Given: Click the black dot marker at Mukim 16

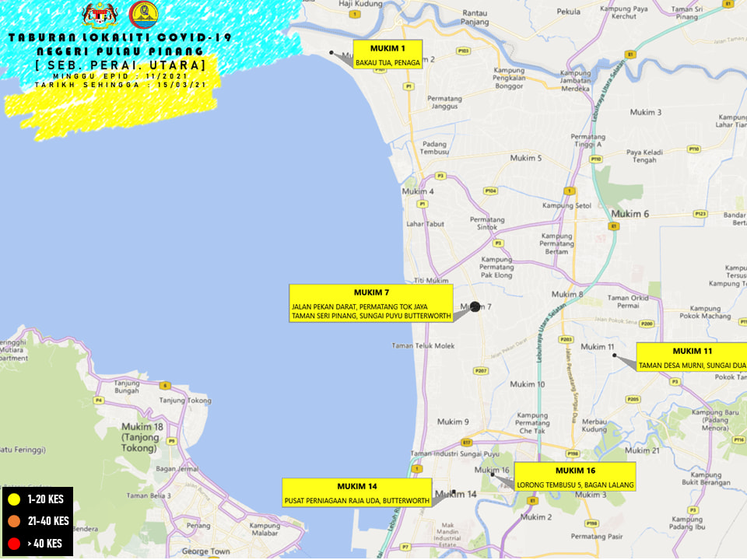Looking at the screenshot, I should click(x=493, y=474).
